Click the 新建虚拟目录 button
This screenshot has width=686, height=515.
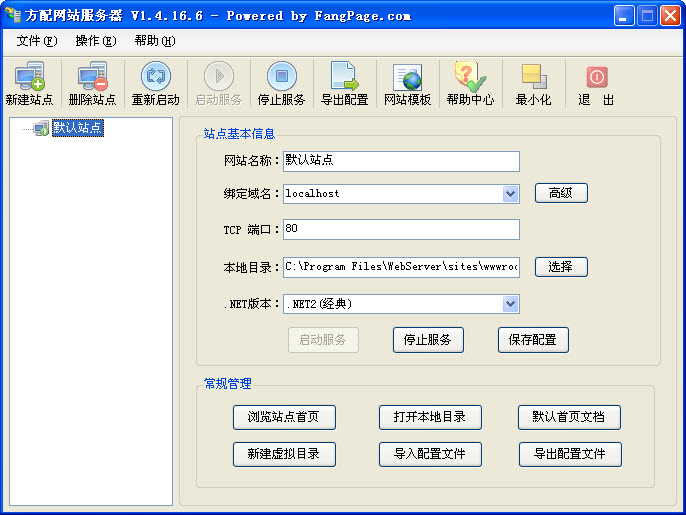click(x=284, y=454)
